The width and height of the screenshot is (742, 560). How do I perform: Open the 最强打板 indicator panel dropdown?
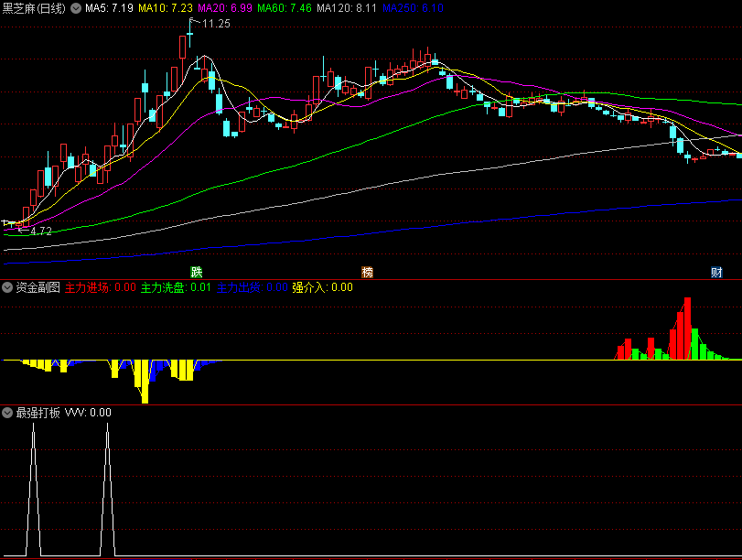pyautogui.click(x=7, y=413)
